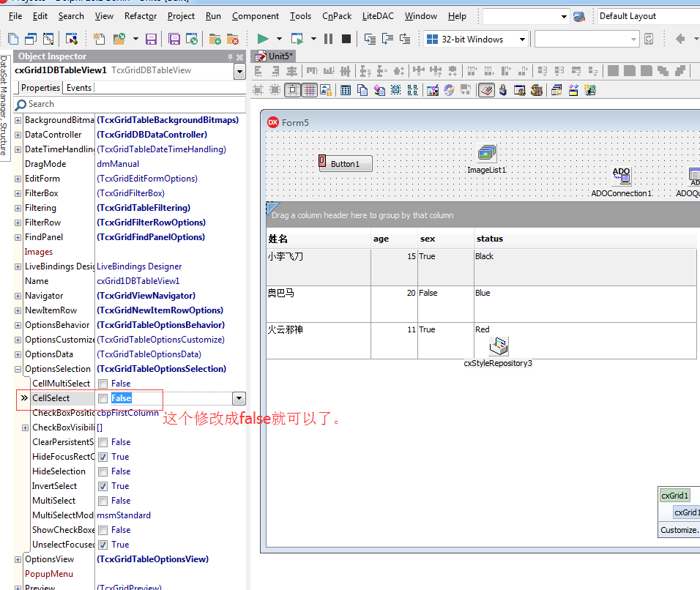
Task: Toggle the CellMultiSelect checkbox
Action: click(103, 384)
